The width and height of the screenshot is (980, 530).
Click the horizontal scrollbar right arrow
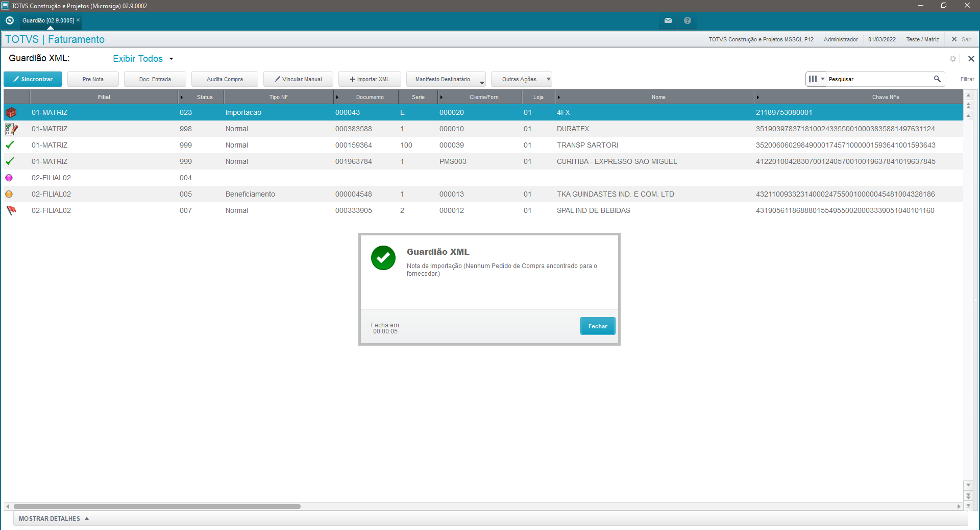tap(959, 507)
